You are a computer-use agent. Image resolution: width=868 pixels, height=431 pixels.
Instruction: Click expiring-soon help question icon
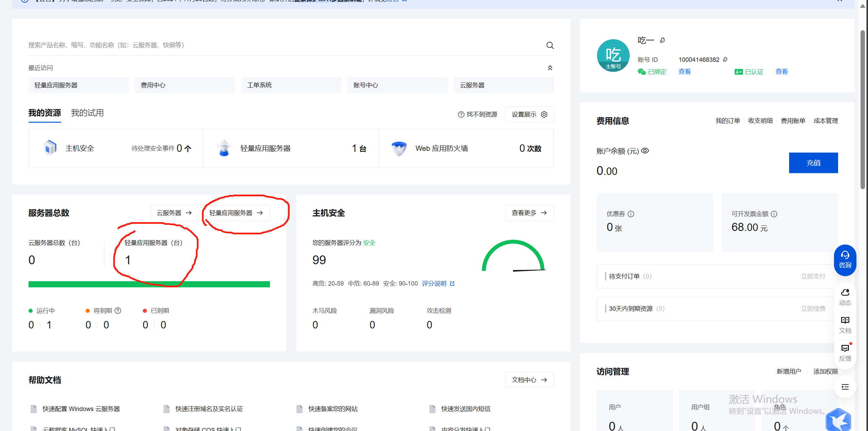118,311
